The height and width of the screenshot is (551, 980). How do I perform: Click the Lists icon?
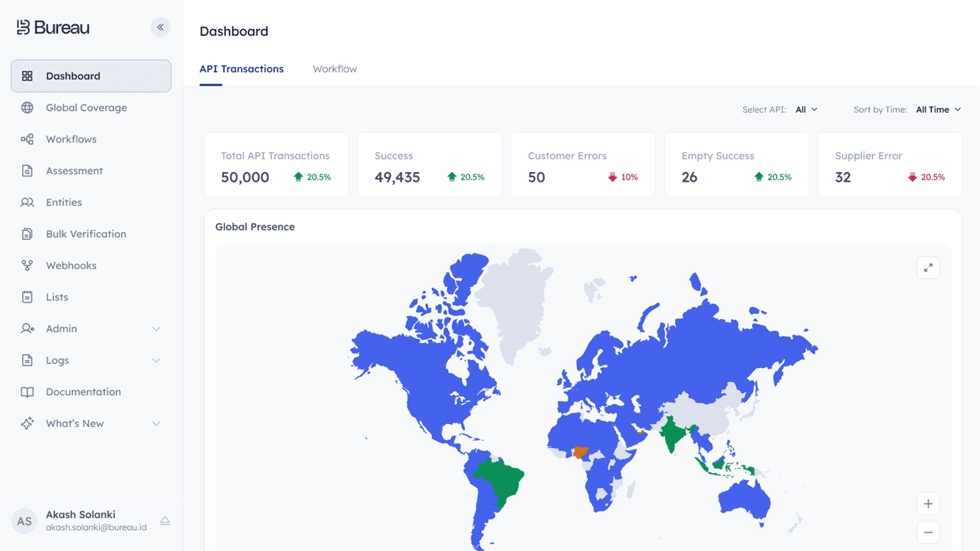(x=27, y=297)
